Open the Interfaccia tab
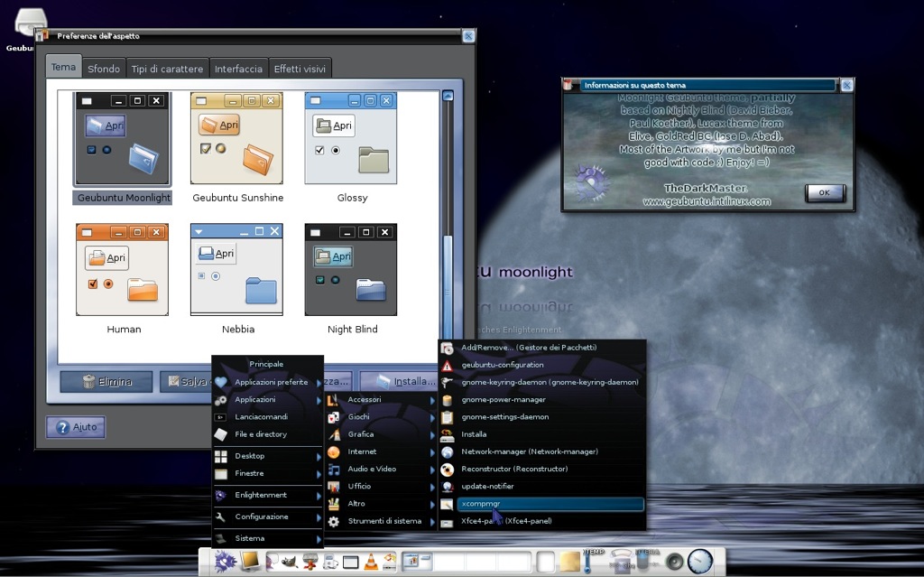The image size is (924, 577). pyautogui.click(x=238, y=69)
